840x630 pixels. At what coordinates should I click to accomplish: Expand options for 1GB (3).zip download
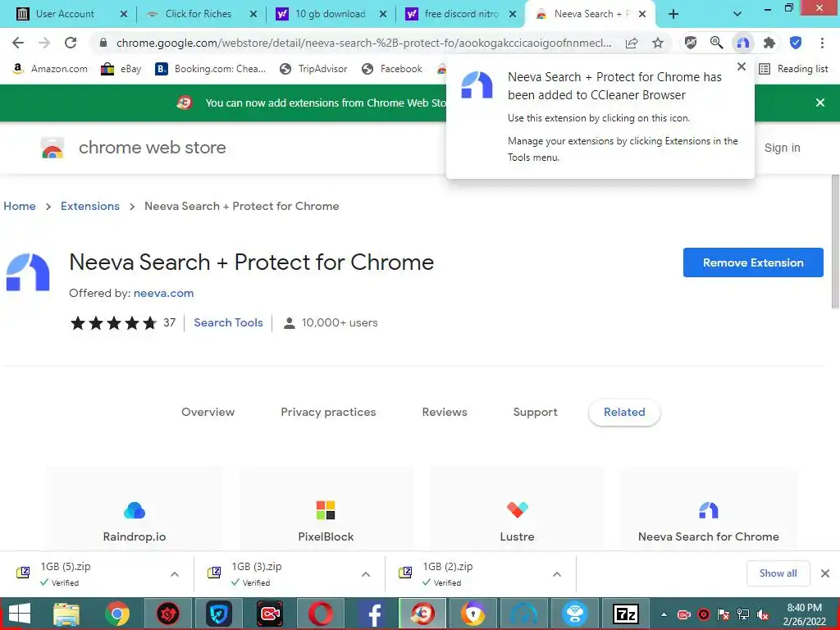tap(366, 573)
